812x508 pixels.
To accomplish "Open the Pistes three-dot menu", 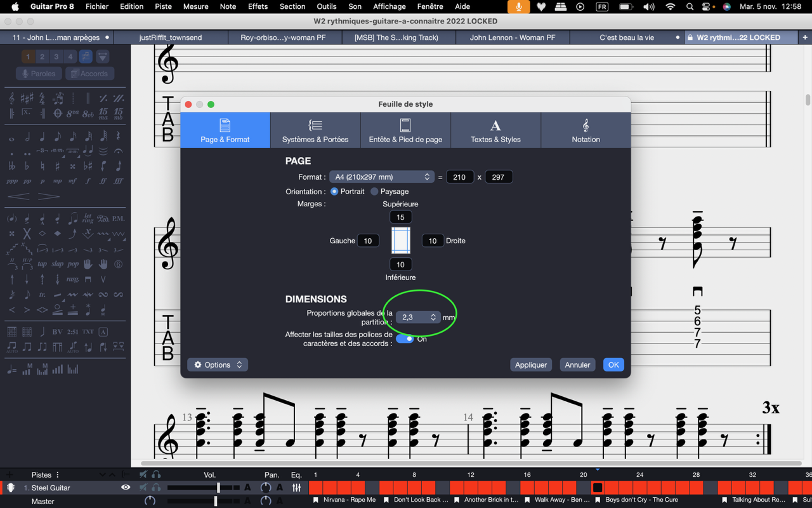I will click(x=58, y=474).
